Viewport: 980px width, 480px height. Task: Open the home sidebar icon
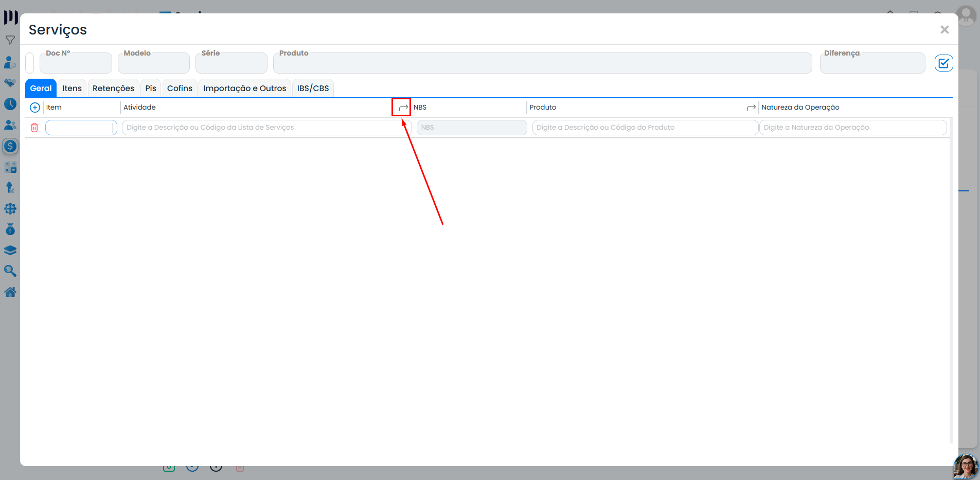coord(10,292)
